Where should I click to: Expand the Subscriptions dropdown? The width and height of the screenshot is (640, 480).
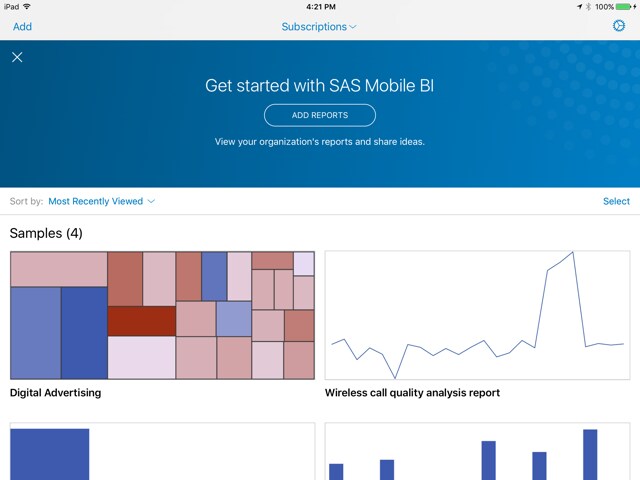[319, 27]
